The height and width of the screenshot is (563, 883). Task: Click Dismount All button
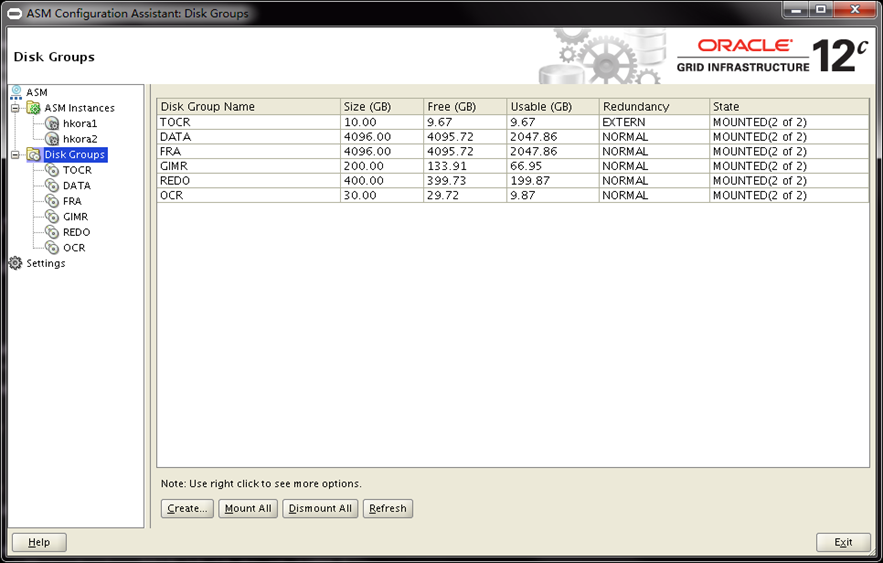pos(320,508)
